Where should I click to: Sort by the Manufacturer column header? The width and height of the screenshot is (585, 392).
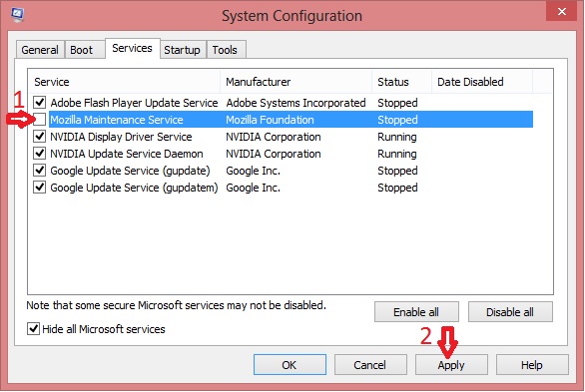click(x=295, y=82)
